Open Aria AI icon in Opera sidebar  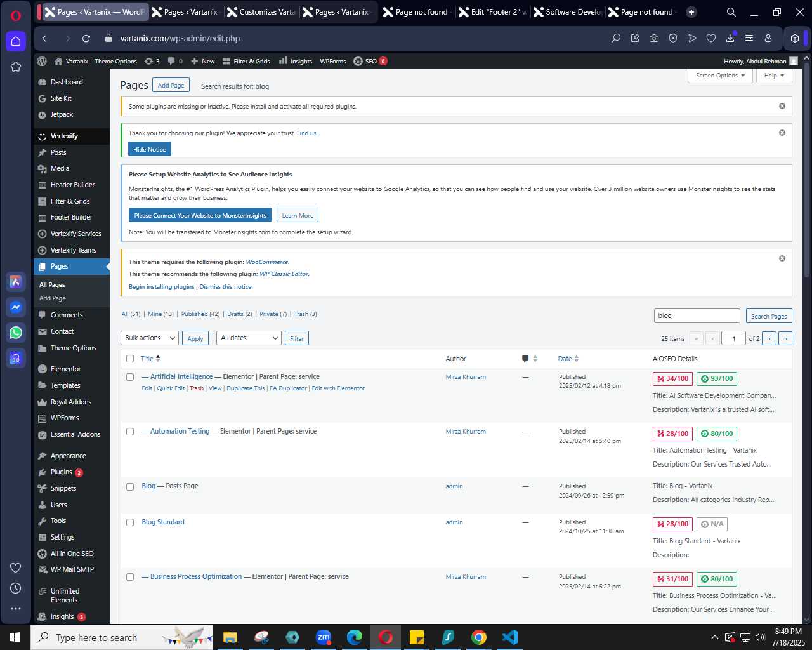(x=16, y=282)
